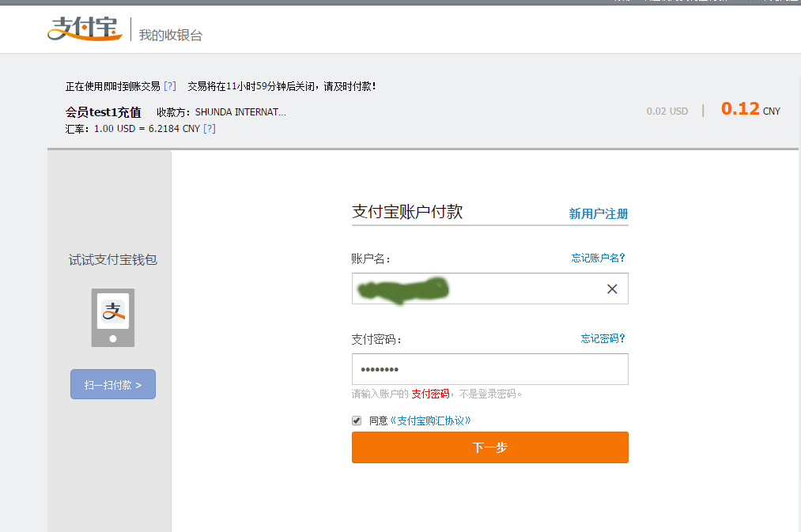Screen dimensions: 801x532
Task: Click red 支付密码 hint text
Action: click(430, 394)
